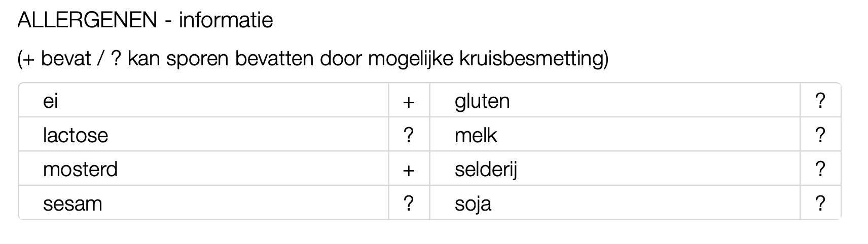Click the word 'informatie' in the title

(x=226, y=20)
